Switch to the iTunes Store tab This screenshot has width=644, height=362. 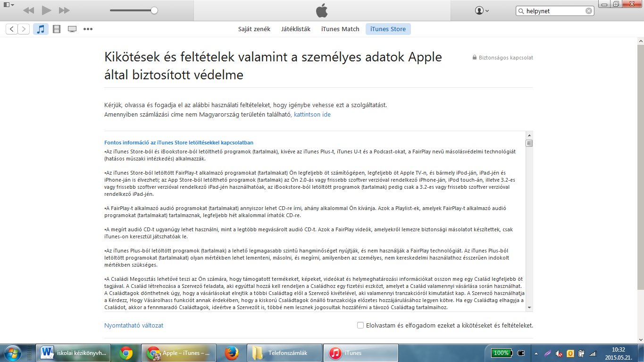pyautogui.click(x=388, y=29)
